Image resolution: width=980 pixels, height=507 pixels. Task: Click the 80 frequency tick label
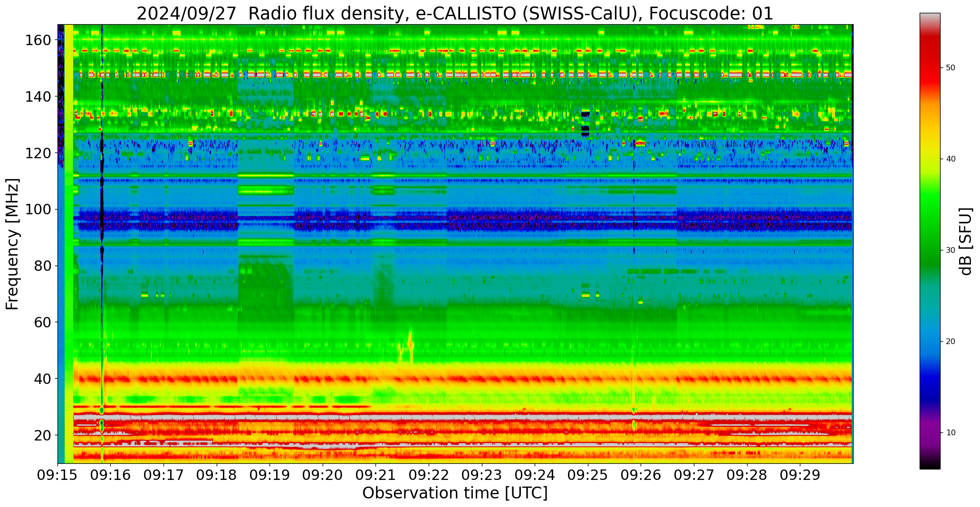coord(42,266)
